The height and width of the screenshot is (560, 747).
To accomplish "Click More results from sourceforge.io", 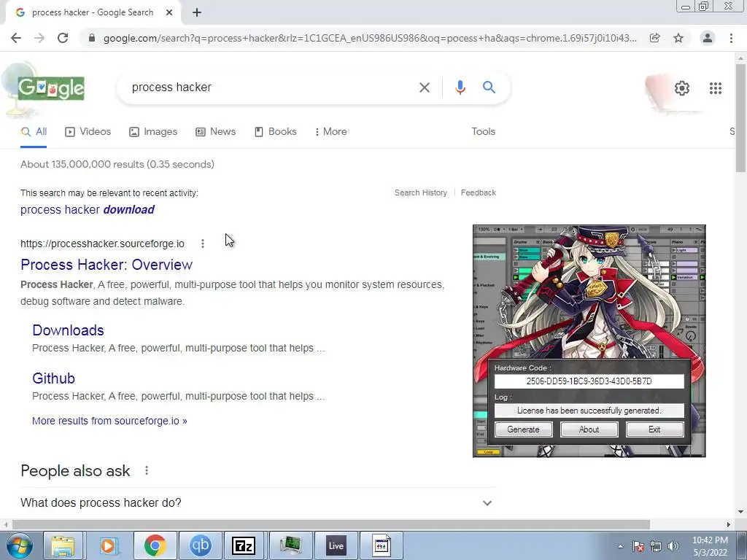I will pos(109,421).
